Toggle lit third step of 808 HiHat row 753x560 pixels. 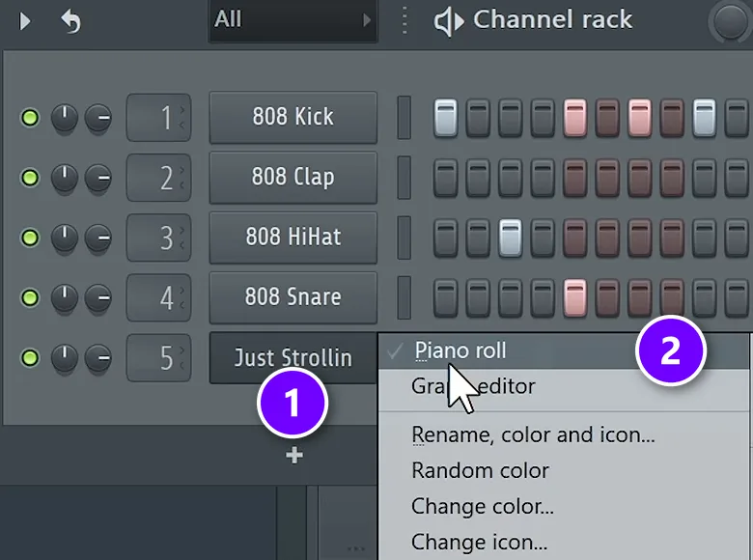pos(510,238)
